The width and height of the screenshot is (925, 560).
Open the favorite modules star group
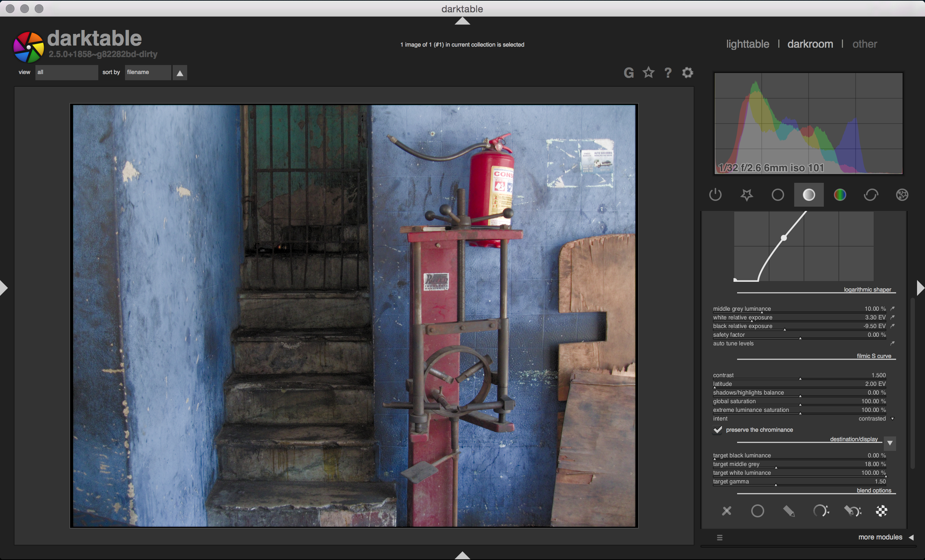747,195
